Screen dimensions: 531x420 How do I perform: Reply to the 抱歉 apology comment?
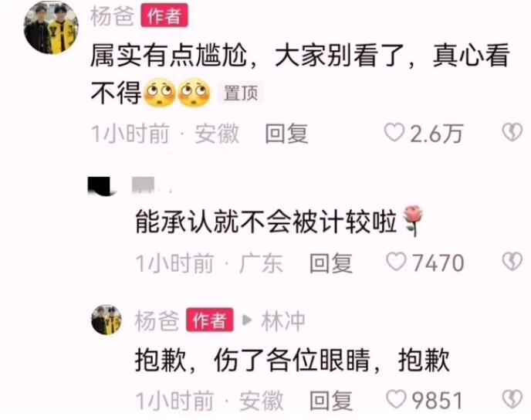pos(331,401)
